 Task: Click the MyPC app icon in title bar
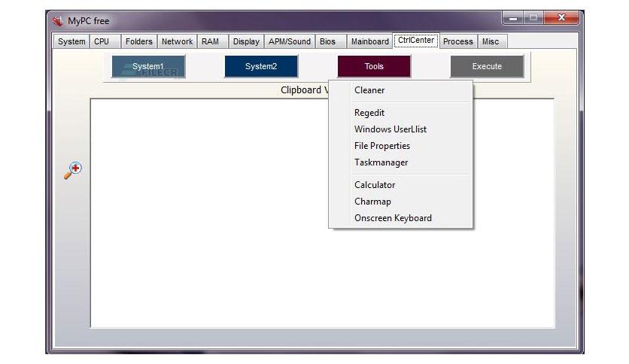tap(58, 21)
